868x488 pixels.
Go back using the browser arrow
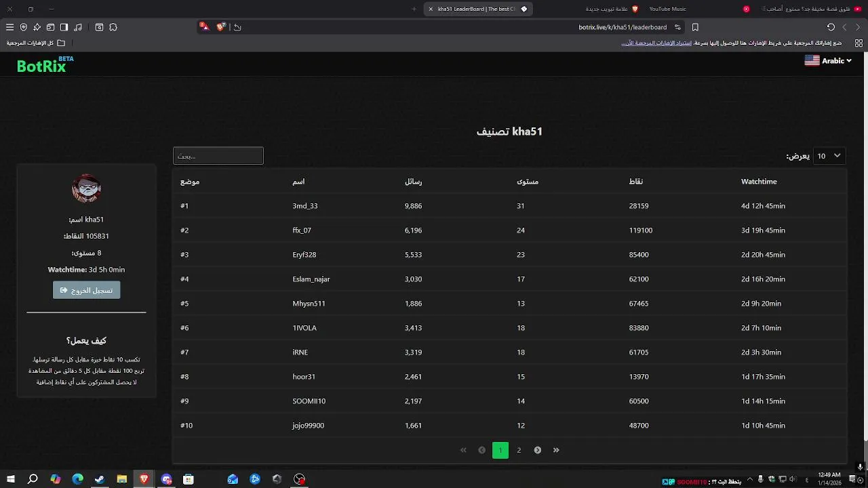[x=858, y=27]
